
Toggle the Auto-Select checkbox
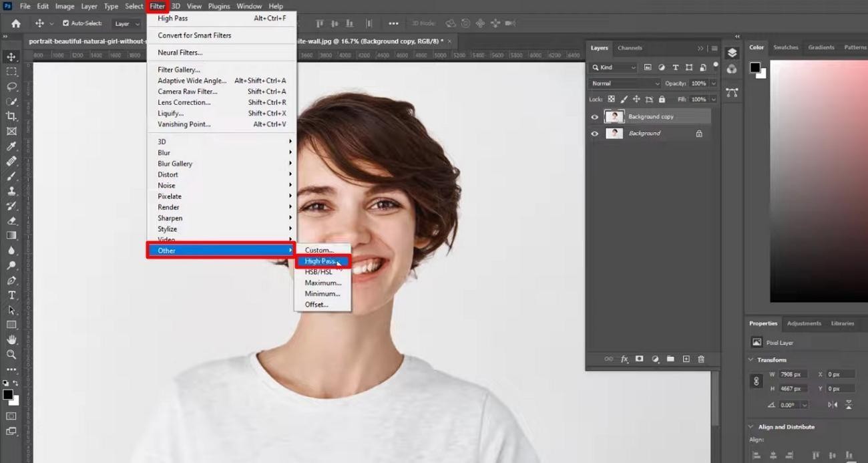[65, 23]
